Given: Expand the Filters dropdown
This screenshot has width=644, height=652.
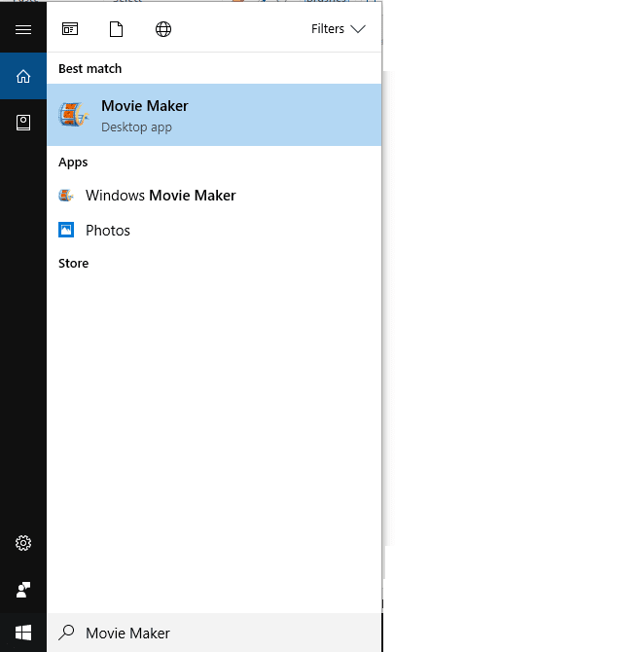Looking at the screenshot, I should (x=339, y=29).
